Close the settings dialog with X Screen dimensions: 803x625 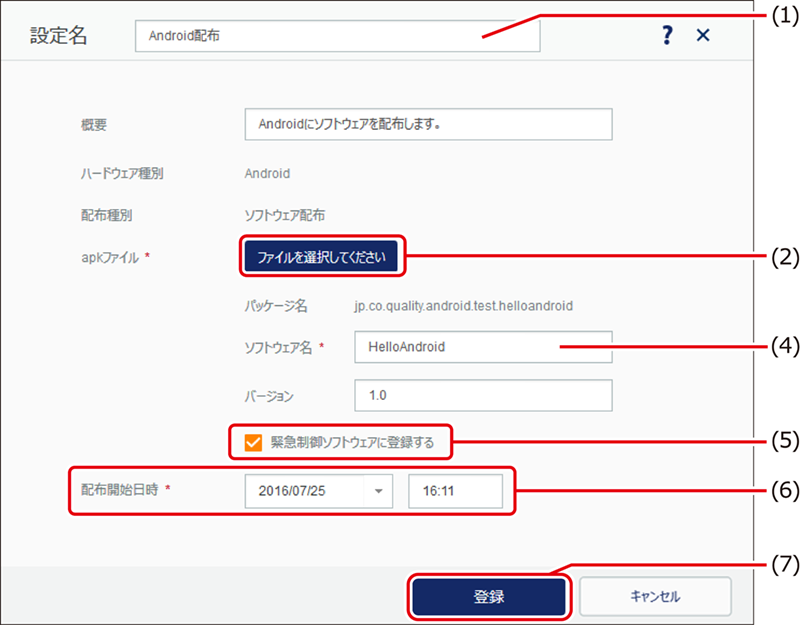tap(703, 35)
